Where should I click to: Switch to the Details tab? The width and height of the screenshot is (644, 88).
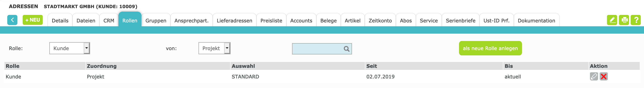click(x=60, y=21)
